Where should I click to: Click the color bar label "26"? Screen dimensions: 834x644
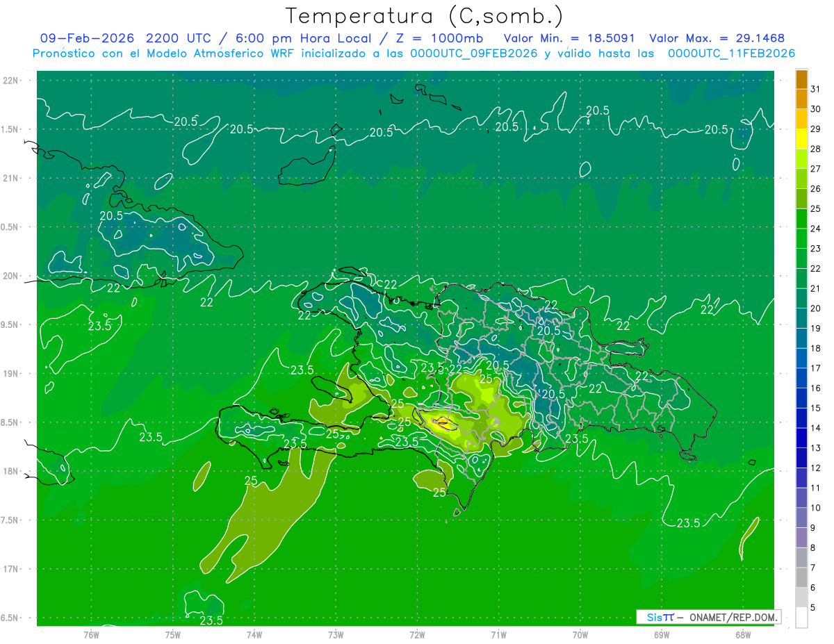tap(816, 188)
